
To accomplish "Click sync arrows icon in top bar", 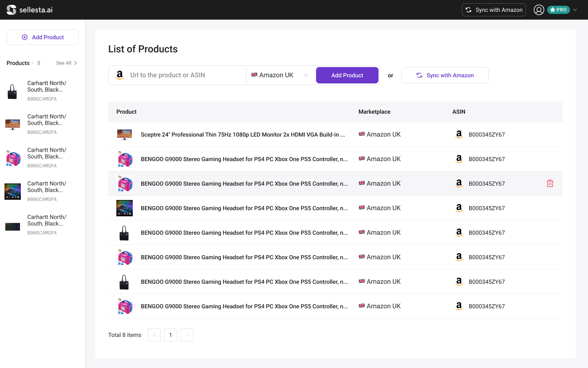I will click(468, 10).
